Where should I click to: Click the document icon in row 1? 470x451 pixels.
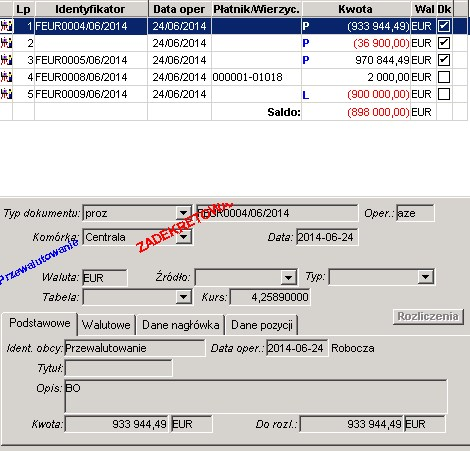point(6,26)
